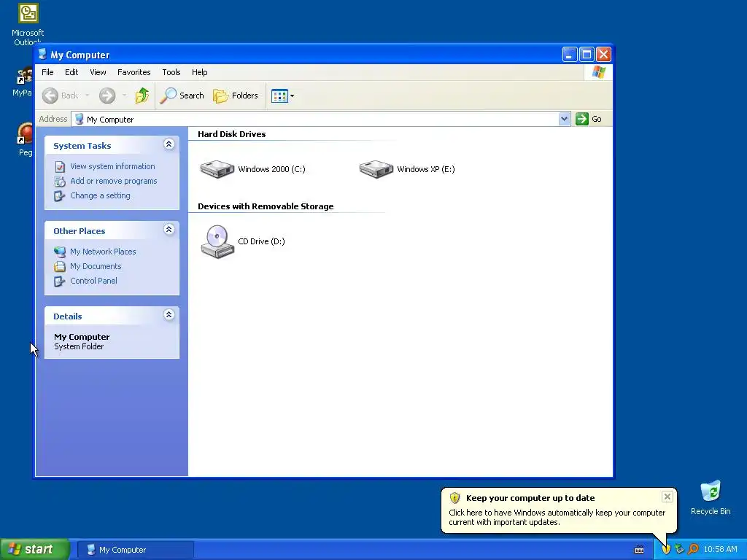Select the CD Drive (D:) icon
This screenshot has width=747, height=560.
click(x=217, y=241)
